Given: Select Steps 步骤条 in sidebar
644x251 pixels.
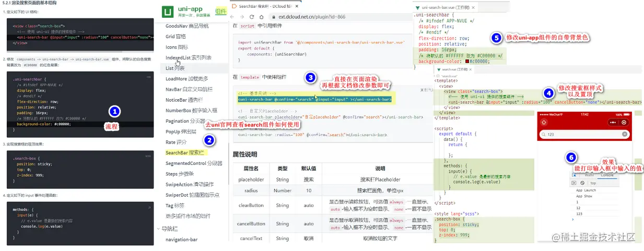Looking at the screenshot, I should pyautogui.click(x=179, y=174).
